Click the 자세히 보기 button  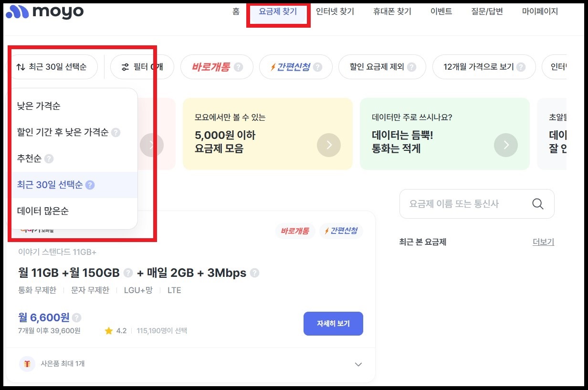(x=333, y=323)
